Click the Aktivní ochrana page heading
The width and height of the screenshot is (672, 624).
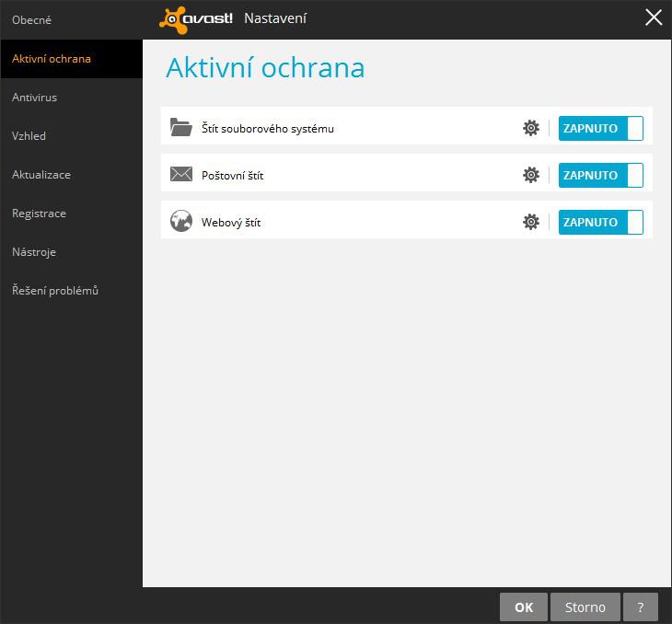(x=265, y=68)
